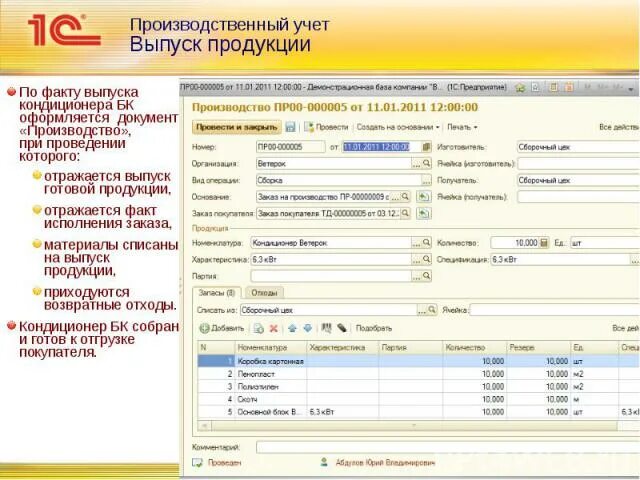
Task: Open the Характеристика record with its magnifier icon
Action: pyautogui.click(x=427, y=259)
